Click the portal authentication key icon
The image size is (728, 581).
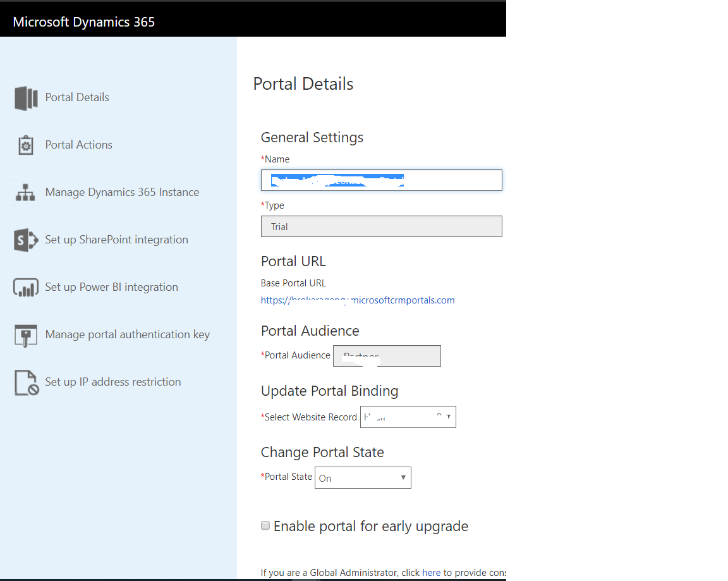pyautogui.click(x=26, y=335)
